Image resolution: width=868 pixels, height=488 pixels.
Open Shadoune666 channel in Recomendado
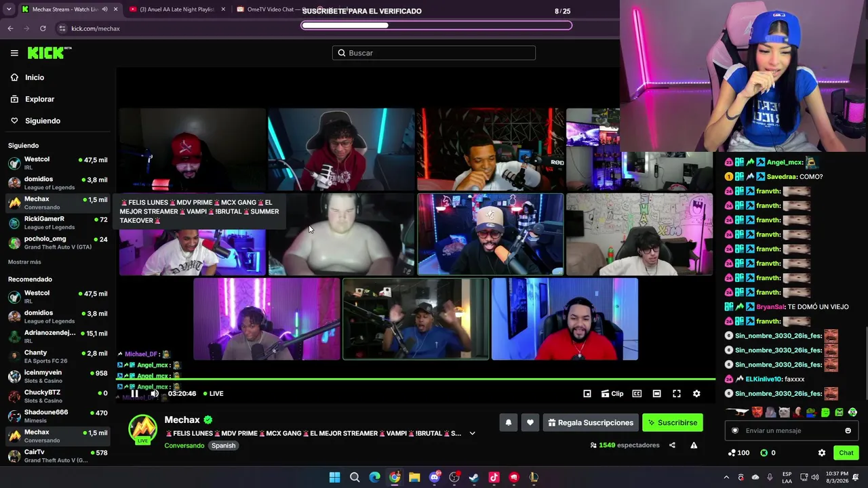pyautogui.click(x=58, y=416)
